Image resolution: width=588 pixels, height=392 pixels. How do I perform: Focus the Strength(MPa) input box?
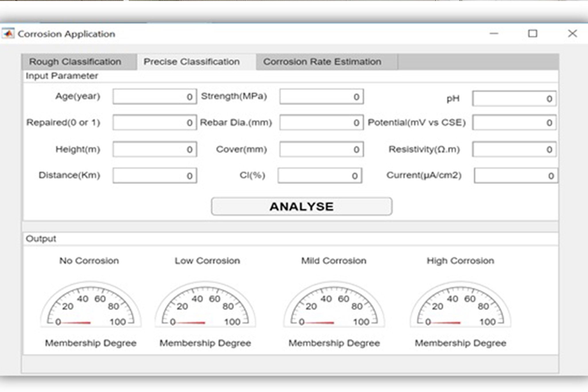coord(322,97)
